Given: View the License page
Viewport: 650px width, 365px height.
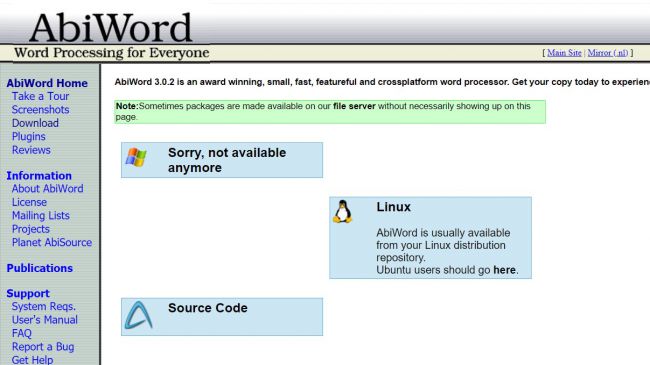Looking at the screenshot, I should (29, 202).
